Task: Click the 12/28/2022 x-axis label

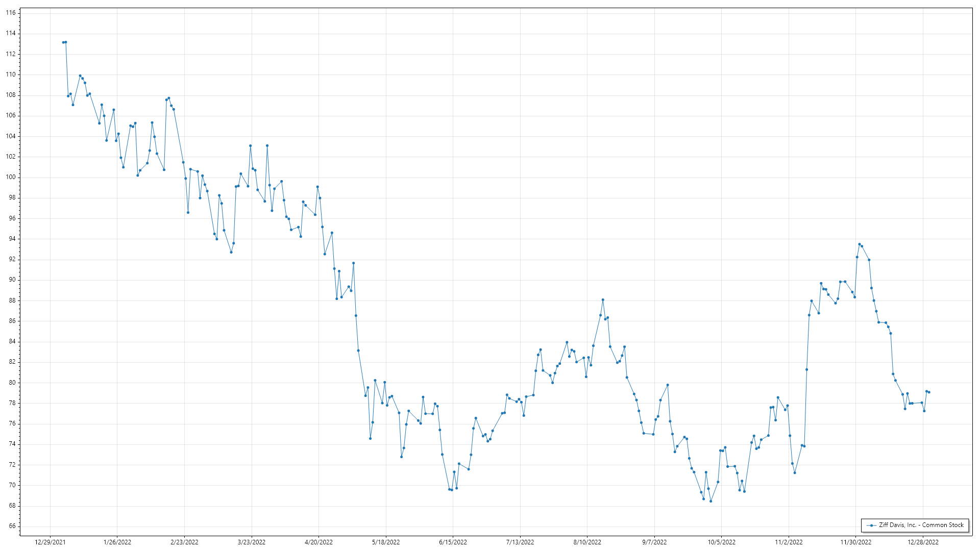Action: 923,542
